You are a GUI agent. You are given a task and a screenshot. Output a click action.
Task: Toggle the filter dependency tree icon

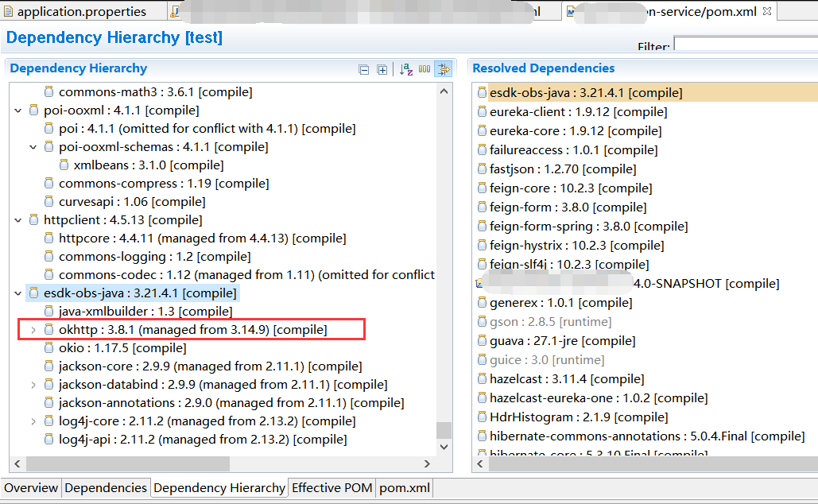[443, 69]
